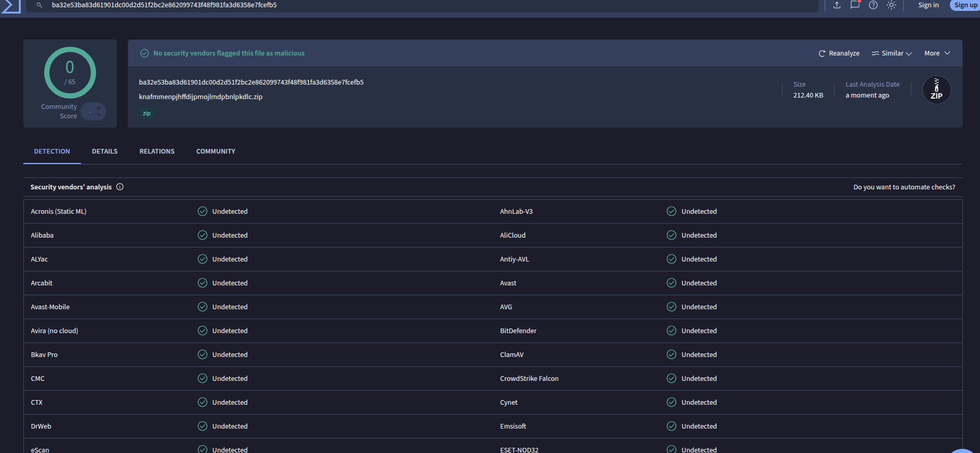Vote on the Community Score control
The image size is (980, 453).
(93, 112)
